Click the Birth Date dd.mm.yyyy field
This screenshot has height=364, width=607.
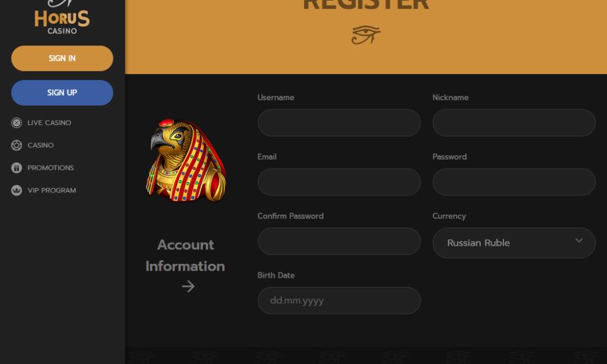click(339, 300)
